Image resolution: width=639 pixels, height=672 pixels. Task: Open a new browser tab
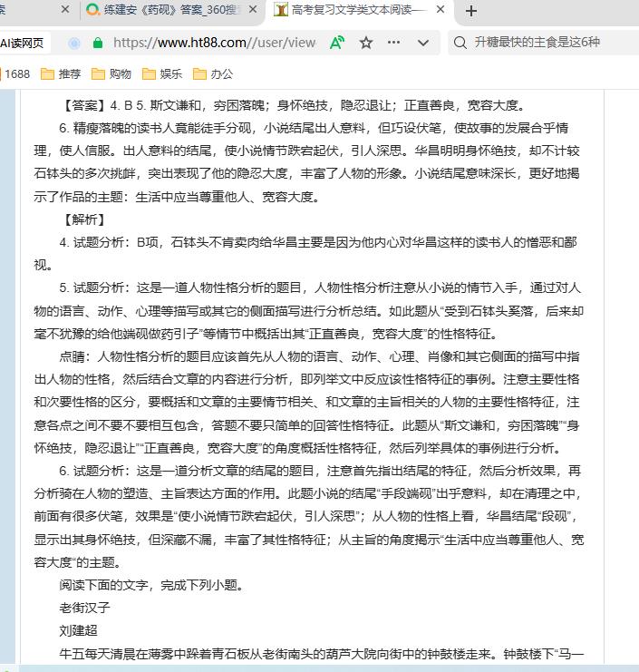pos(471,11)
